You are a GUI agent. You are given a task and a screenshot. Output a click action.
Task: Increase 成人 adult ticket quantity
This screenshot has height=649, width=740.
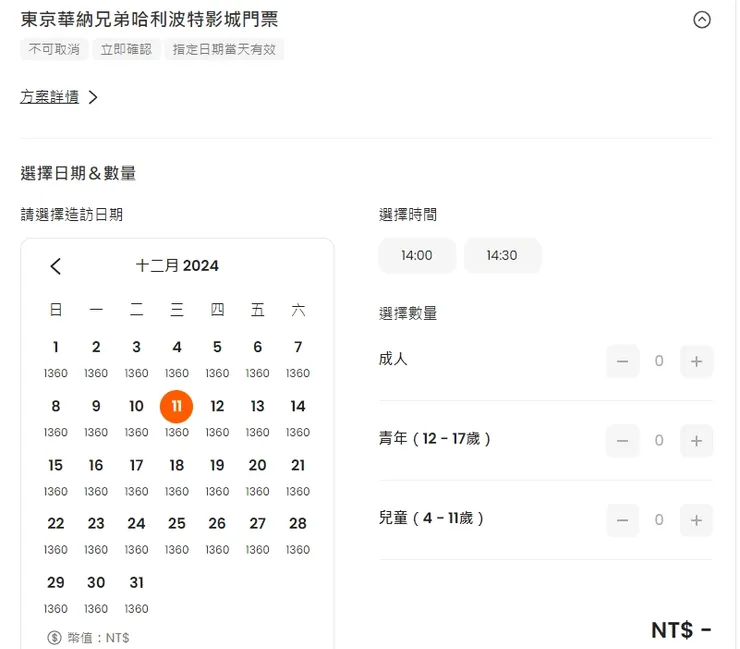point(697,362)
